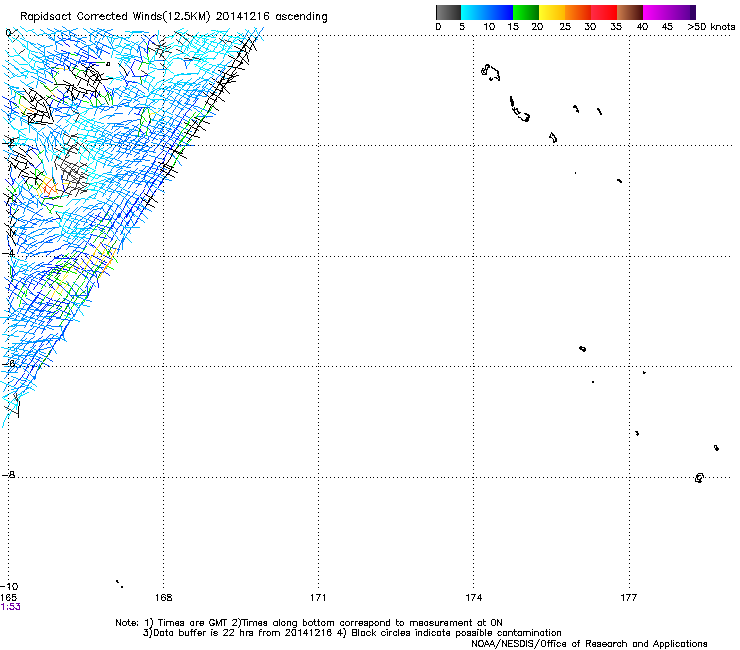Click the cyan 5-10 knots legend swatch
Image resolution: width=740 pixels, height=650 pixels.
pos(474,12)
